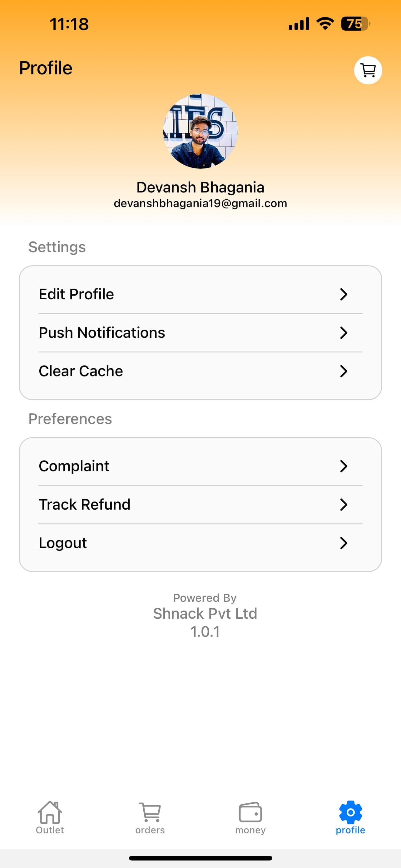Tap the battery indicator in status bar
401x868 pixels.
355,23
